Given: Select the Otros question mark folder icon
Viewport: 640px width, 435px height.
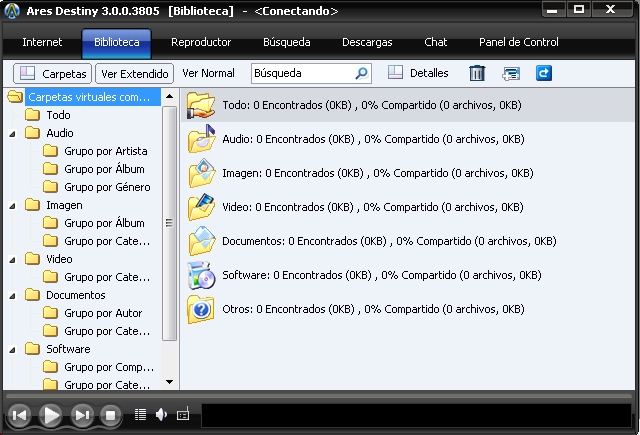Looking at the screenshot, I should click(201, 309).
